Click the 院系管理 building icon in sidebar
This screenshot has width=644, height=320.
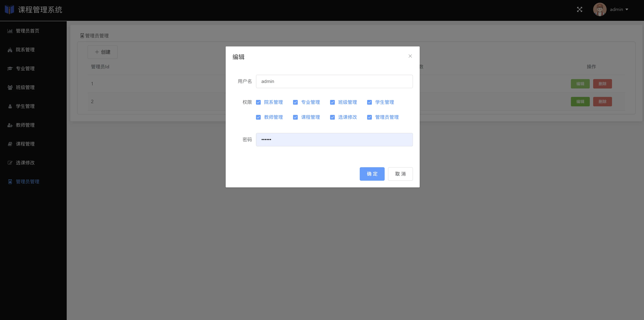tap(10, 50)
